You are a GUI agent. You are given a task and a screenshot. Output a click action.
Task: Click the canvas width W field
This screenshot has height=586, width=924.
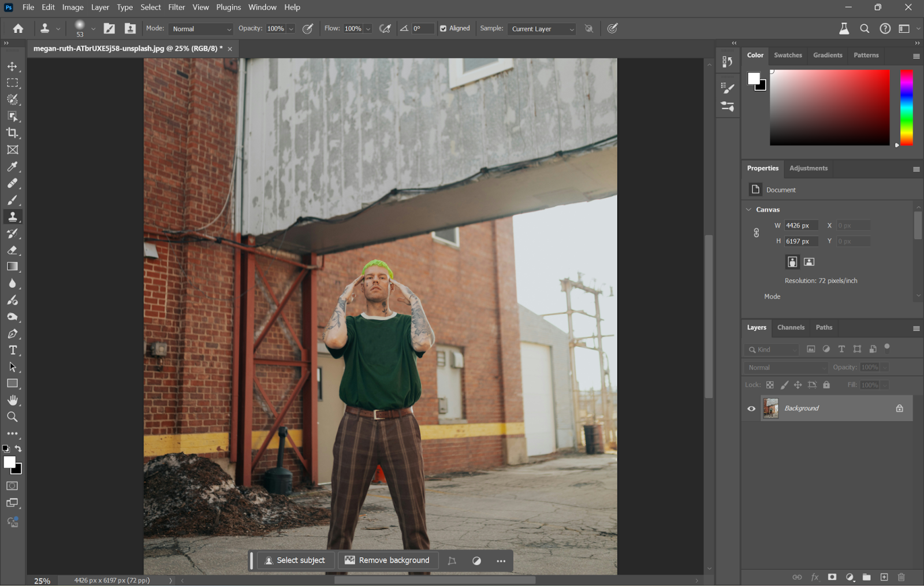[801, 225]
